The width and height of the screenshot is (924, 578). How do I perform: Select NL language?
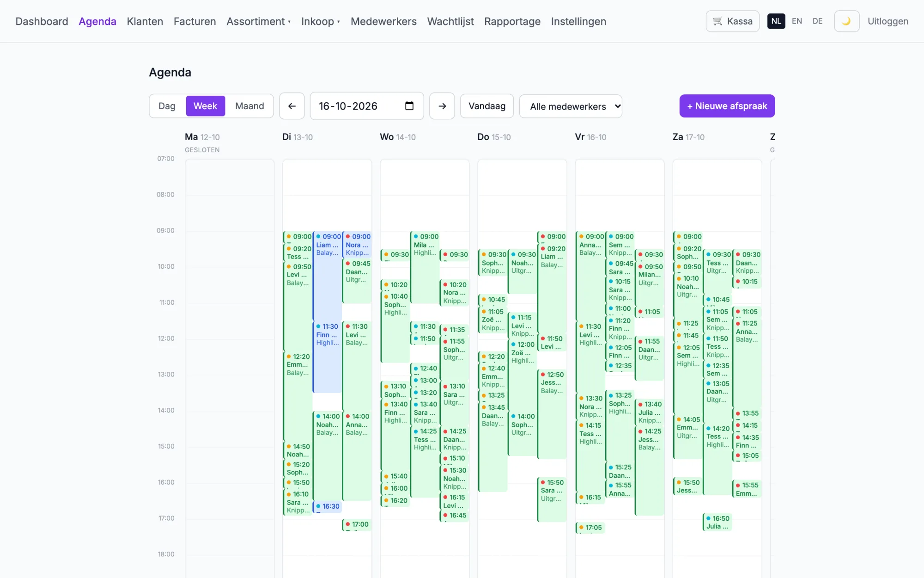tap(776, 21)
